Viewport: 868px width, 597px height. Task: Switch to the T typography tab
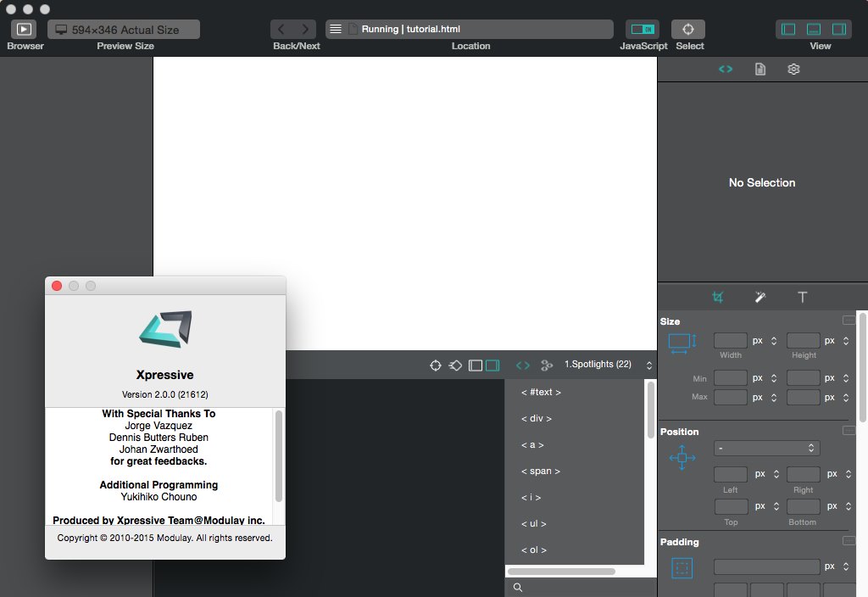tap(802, 298)
